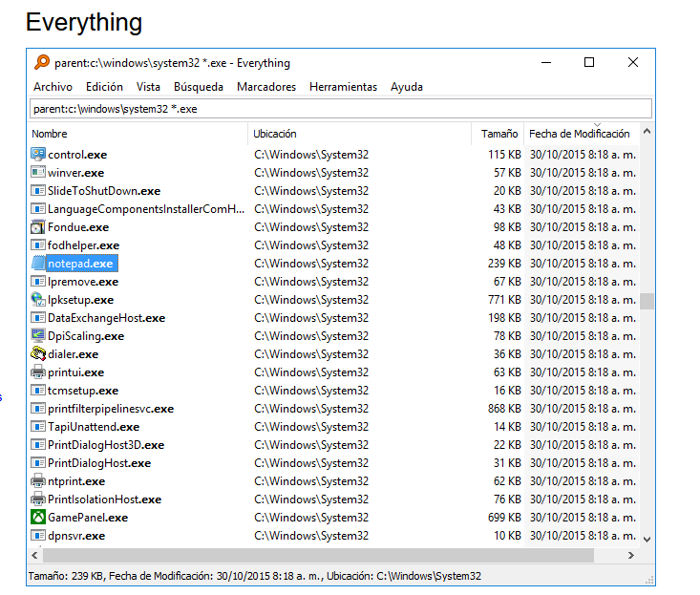
Task: Click the notepad.exe notepad icon
Action: (x=38, y=264)
